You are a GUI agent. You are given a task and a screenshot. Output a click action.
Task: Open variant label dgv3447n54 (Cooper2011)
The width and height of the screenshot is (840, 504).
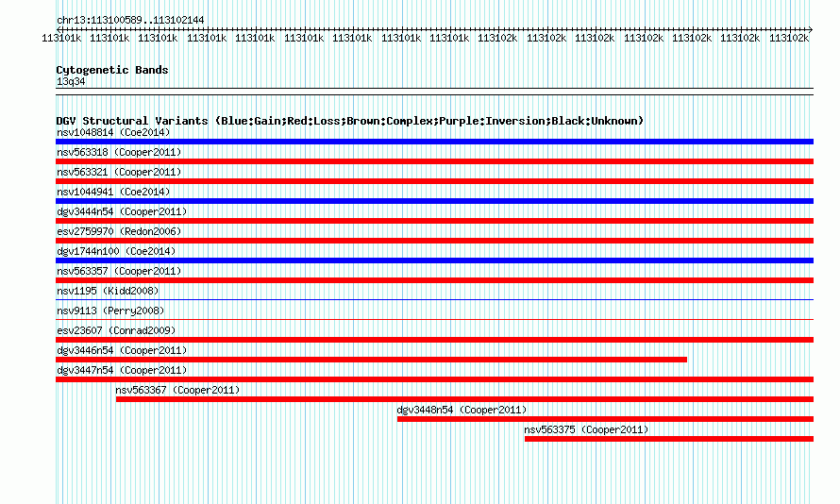point(122,370)
